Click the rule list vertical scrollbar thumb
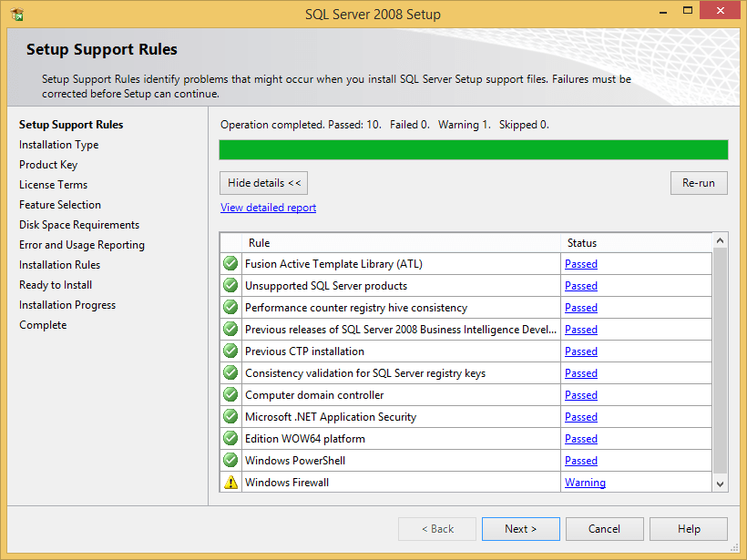 coord(720,361)
